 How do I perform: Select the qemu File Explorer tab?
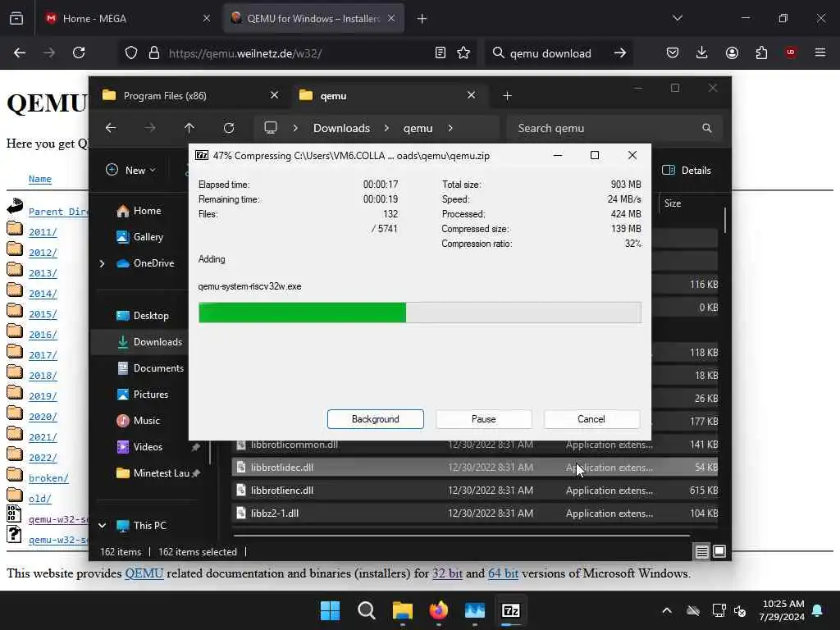[388, 95]
